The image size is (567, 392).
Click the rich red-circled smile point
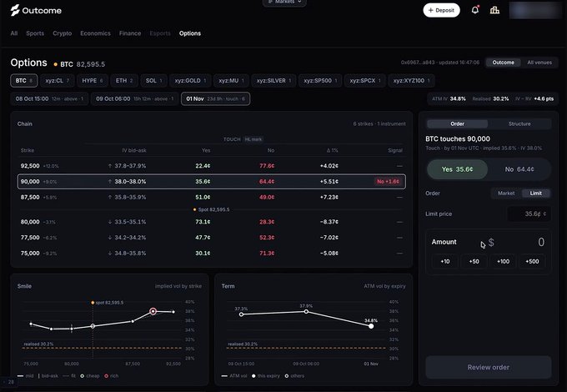(153, 311)
